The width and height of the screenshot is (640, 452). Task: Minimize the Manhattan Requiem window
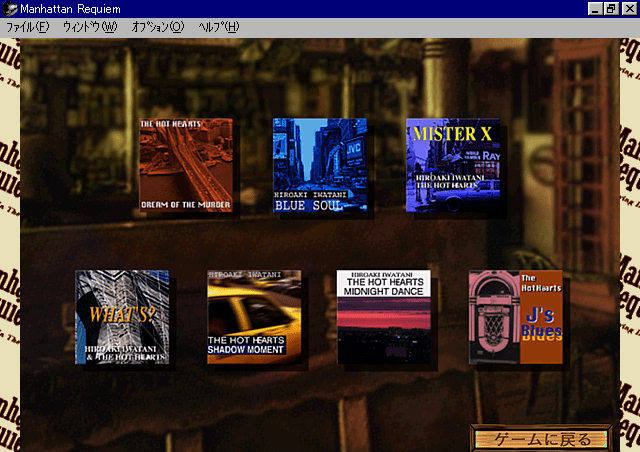pyautogui.click(x=596, y=8)
